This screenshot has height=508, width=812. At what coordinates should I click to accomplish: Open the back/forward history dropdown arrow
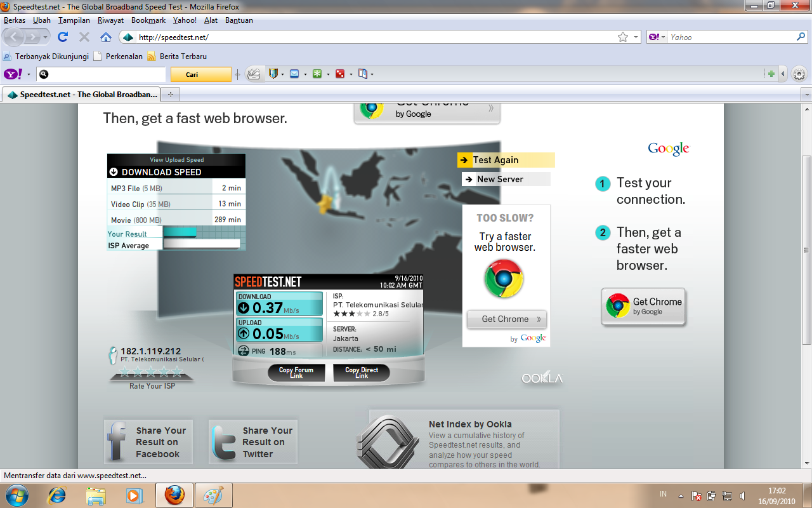46,37
